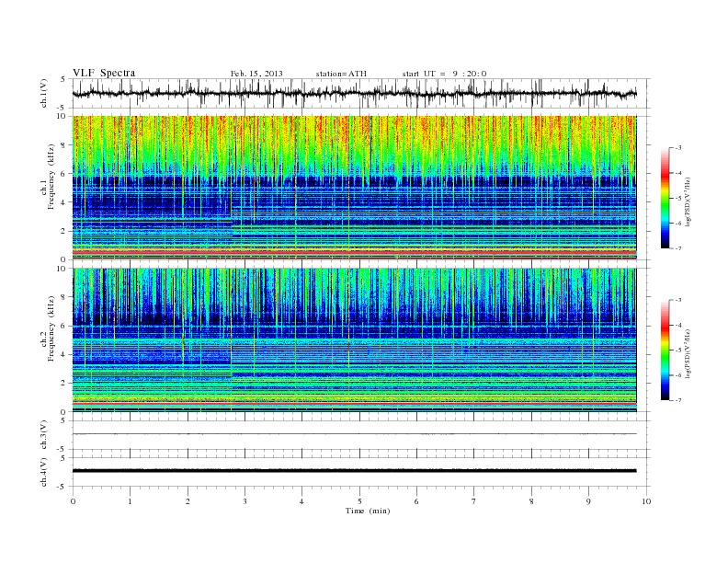This screenshot has height=563, width=728.
Task: Click the 4 minute tick label
Action: click(x=302, y=501)
